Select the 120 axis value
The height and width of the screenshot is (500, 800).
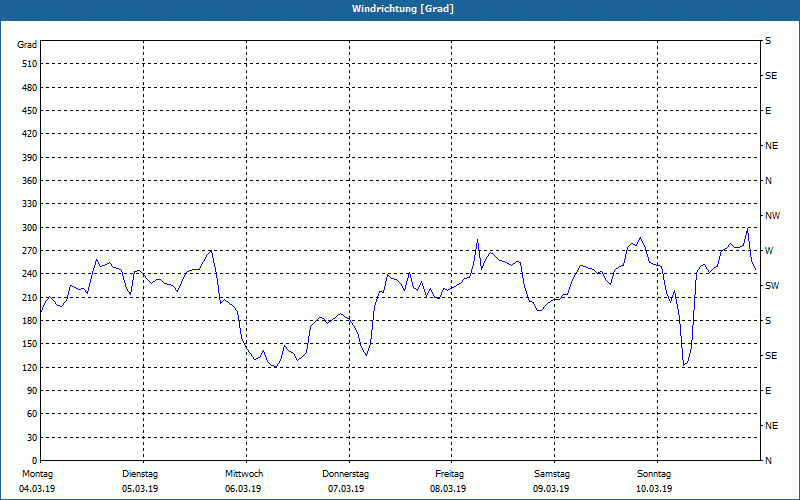pos(30,367)
